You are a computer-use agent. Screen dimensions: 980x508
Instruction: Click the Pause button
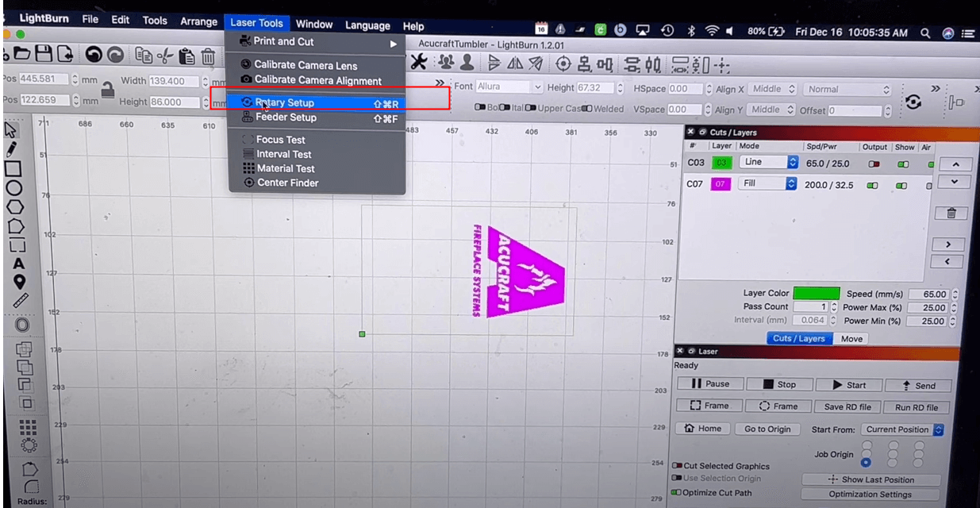(x=709, y=384)
